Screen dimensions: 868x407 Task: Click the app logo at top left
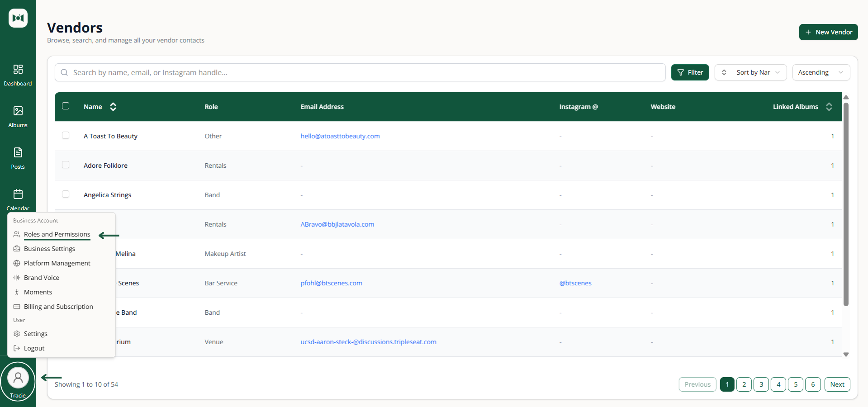click(18, 18)
